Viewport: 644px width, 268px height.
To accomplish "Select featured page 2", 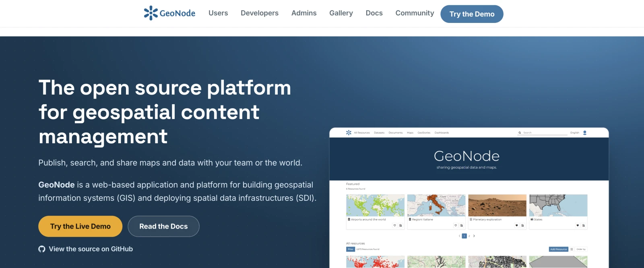I will point(469,236).
